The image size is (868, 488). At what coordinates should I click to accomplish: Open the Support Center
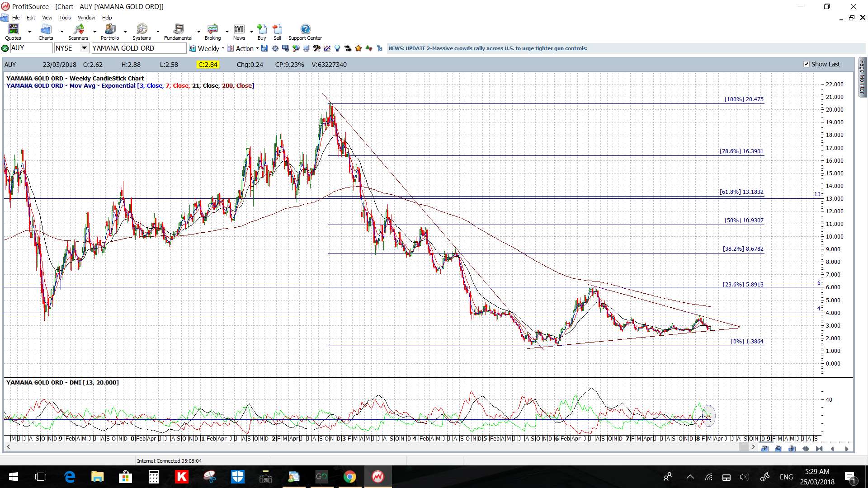pyautogui.click(x=305, y=33)
